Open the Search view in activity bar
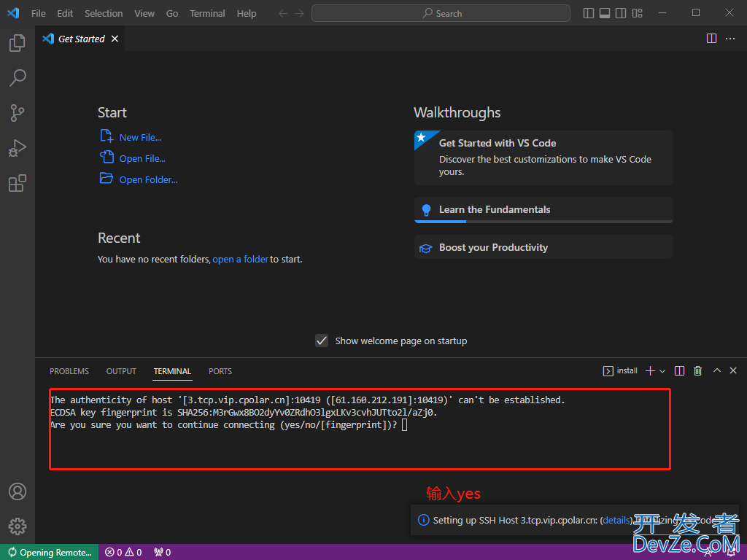747x560 pixels. [18, 77]
